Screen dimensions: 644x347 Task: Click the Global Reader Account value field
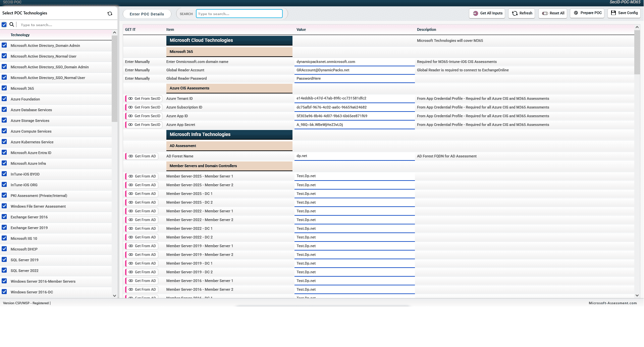point(355,70)
